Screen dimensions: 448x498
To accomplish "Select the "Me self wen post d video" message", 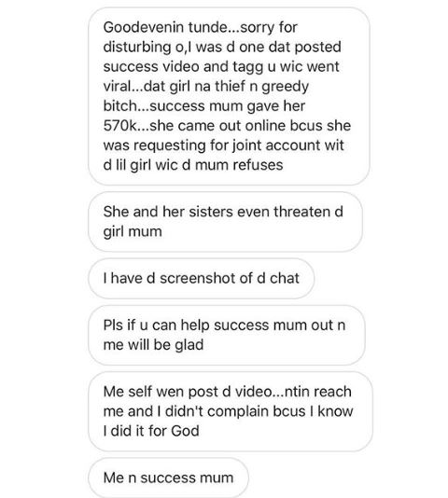I will point(231,411).
